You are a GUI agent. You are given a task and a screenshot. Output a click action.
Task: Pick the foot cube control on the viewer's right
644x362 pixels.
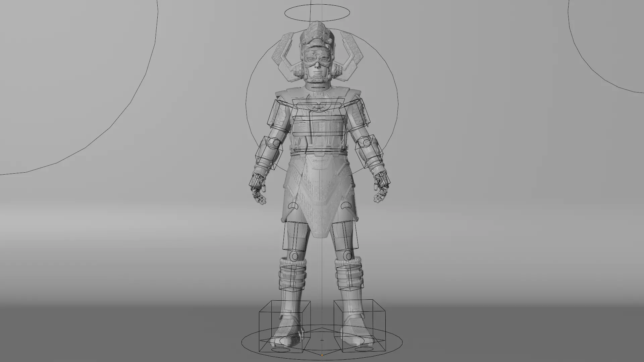pos(359,326)
